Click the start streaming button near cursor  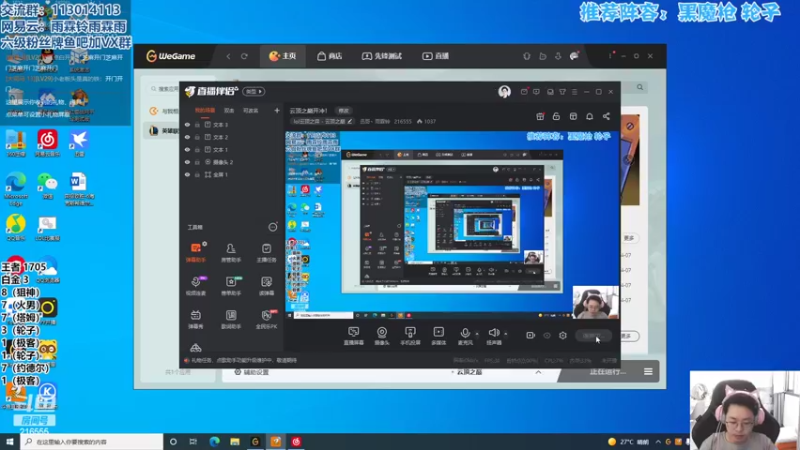[593, 336]
